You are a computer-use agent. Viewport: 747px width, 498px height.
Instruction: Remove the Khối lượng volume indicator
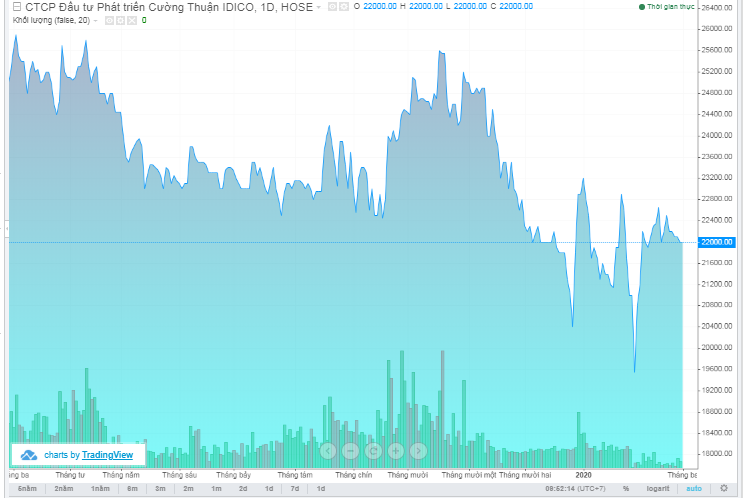[x=129, y=20]
